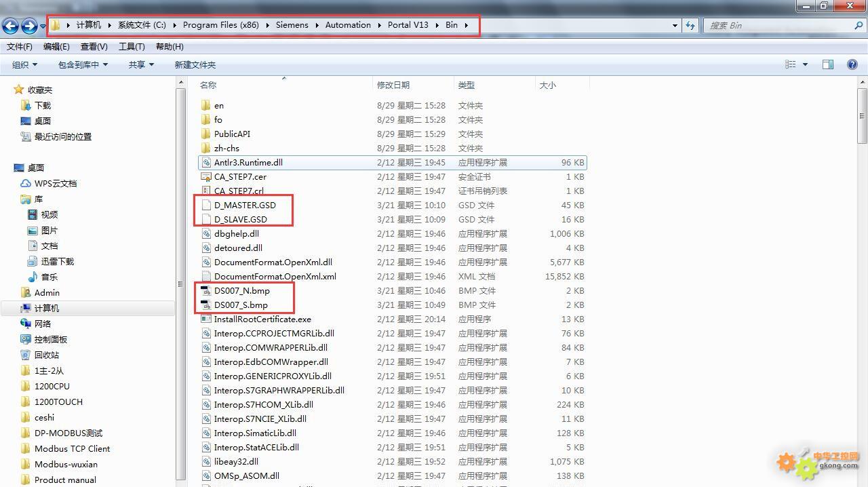Click the Network icon in sidebar
The width and height of the screenshot is (868, 487).
click(x=26, y=324)
